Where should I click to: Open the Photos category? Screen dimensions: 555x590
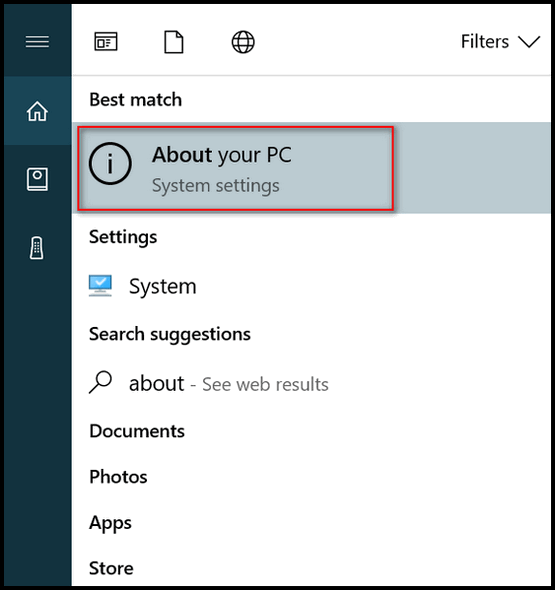[118, 477]
